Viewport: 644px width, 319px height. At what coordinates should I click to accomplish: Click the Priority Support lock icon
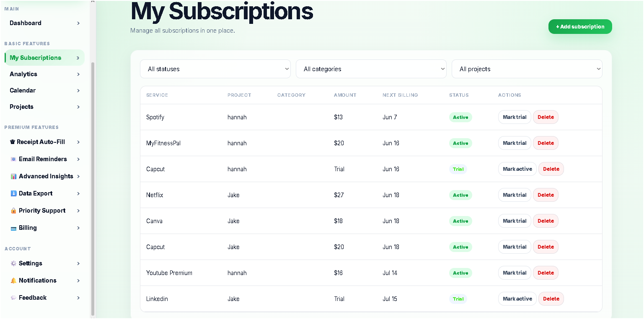(13, 211)
